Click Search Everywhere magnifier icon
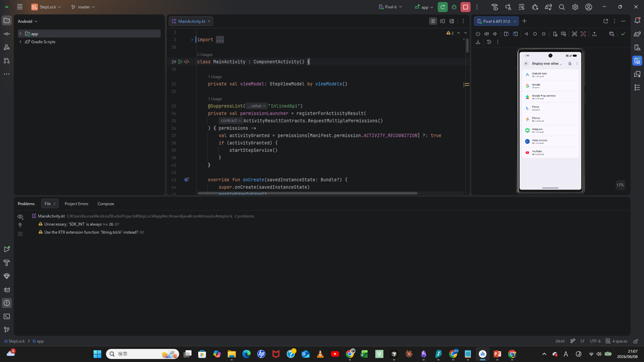 tap(562, 7)
